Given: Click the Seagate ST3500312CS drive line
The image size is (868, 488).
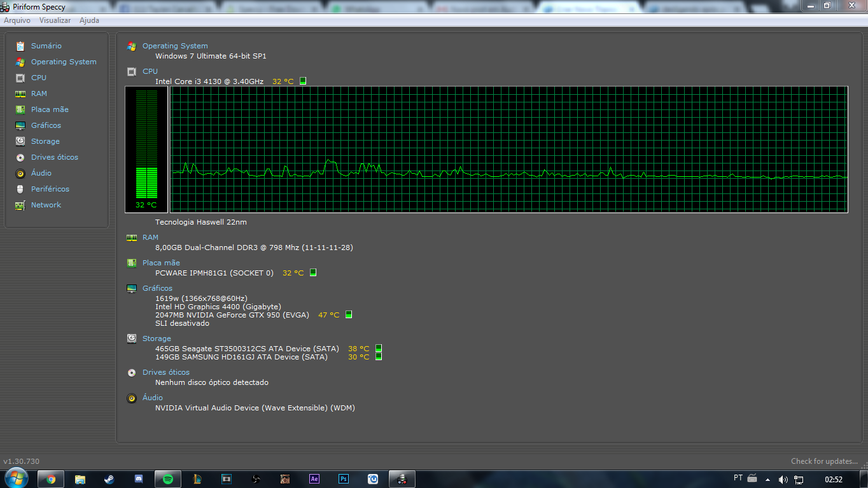Looking at the screenshot, I should tap(247, 349).
